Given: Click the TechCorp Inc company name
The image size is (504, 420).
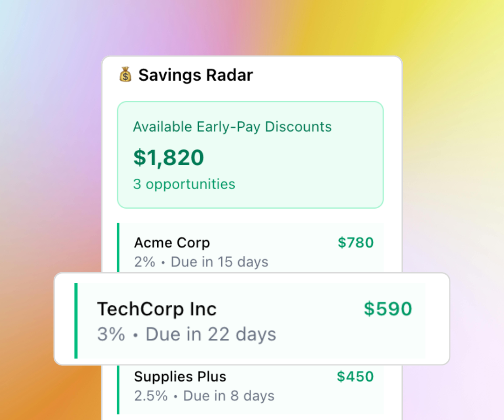Looking at the screenshot, I should (x=156, y=308).
